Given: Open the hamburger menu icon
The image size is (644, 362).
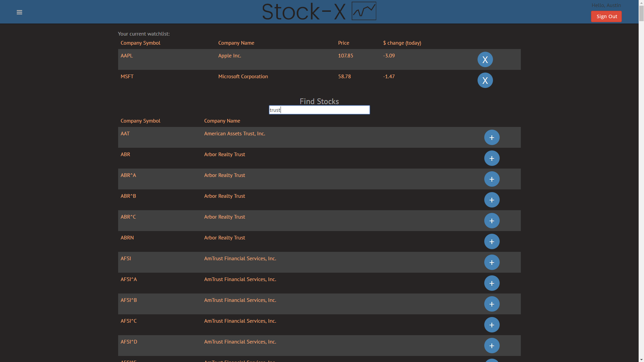Looking at the screenshot, I should [x=19, y=12].
